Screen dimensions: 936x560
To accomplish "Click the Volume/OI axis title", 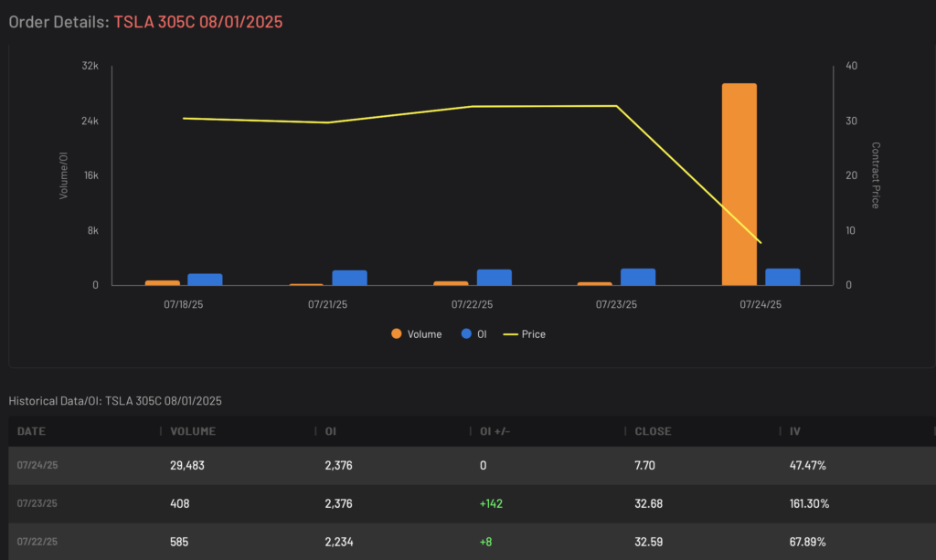I will (63, 175).
